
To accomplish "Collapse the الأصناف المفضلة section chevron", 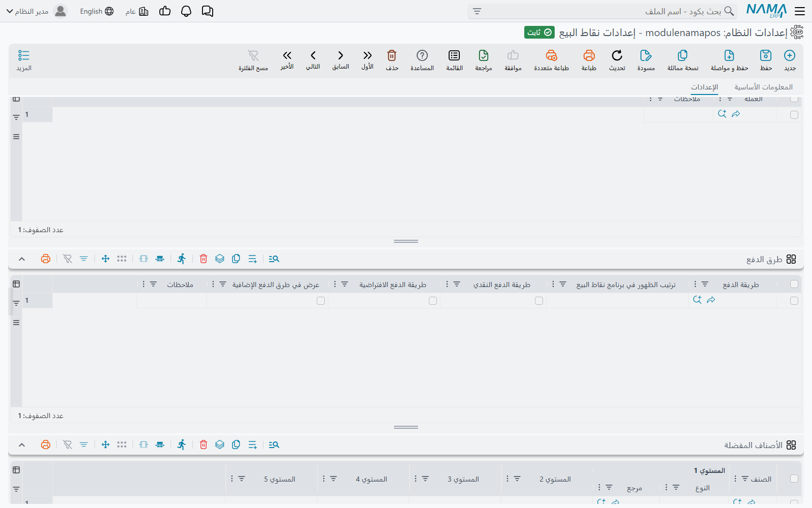I will [x=22, y=445].
